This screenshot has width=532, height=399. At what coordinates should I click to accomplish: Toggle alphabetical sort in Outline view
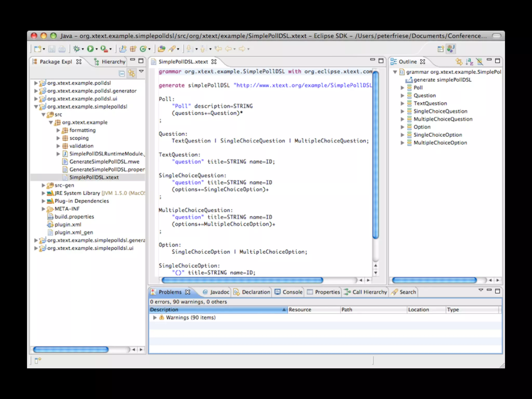point(469,62)
